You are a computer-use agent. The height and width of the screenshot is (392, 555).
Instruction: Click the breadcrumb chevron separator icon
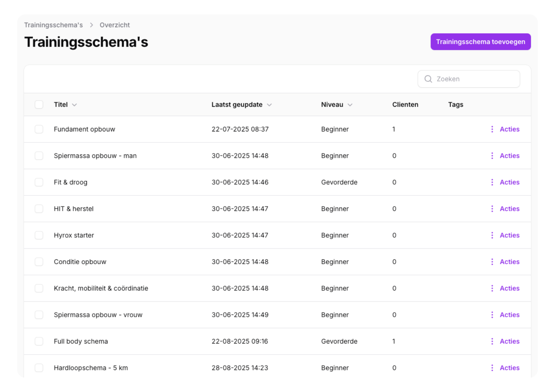click(x=91, y=25)
